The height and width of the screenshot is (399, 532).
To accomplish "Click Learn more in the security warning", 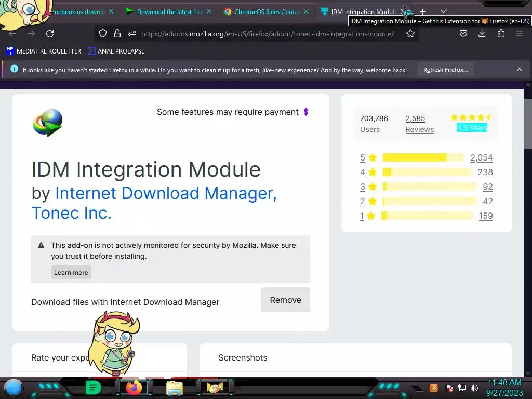I will click(71, 272).
